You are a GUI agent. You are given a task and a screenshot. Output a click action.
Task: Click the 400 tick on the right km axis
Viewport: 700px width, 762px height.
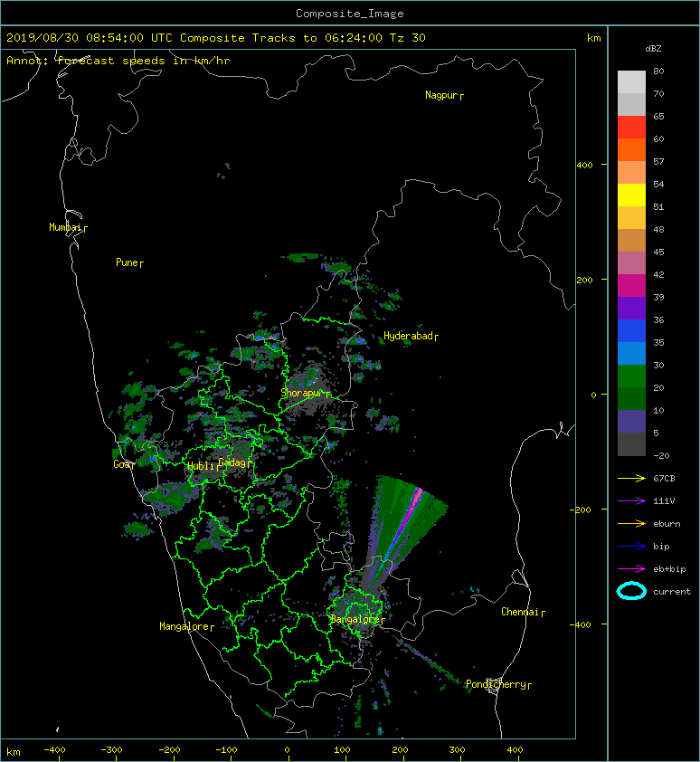click(584, 166)
